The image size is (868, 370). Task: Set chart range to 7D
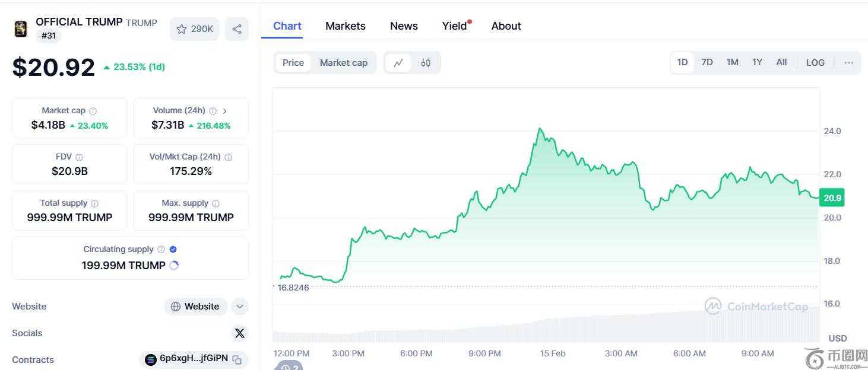coord(707,62)
